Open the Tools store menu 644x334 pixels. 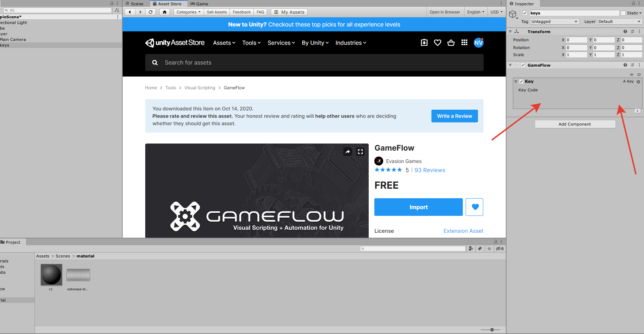click(x=251, y=43)
